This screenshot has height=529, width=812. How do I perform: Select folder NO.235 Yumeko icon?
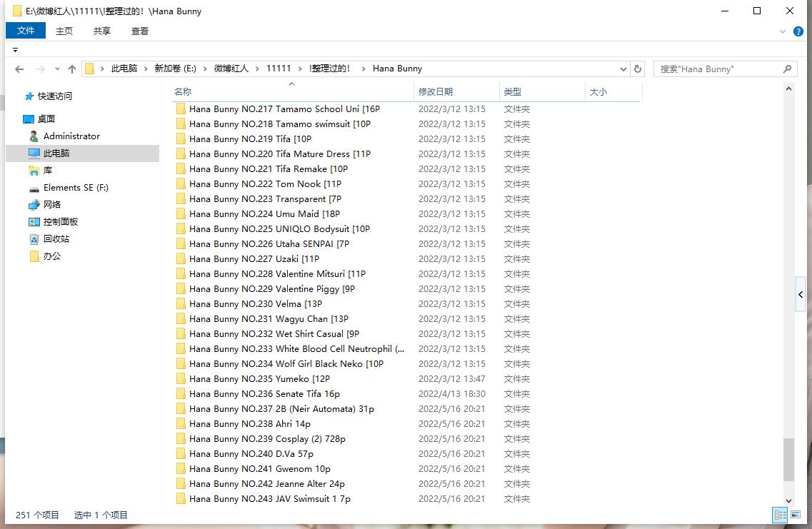pos(181,379)
